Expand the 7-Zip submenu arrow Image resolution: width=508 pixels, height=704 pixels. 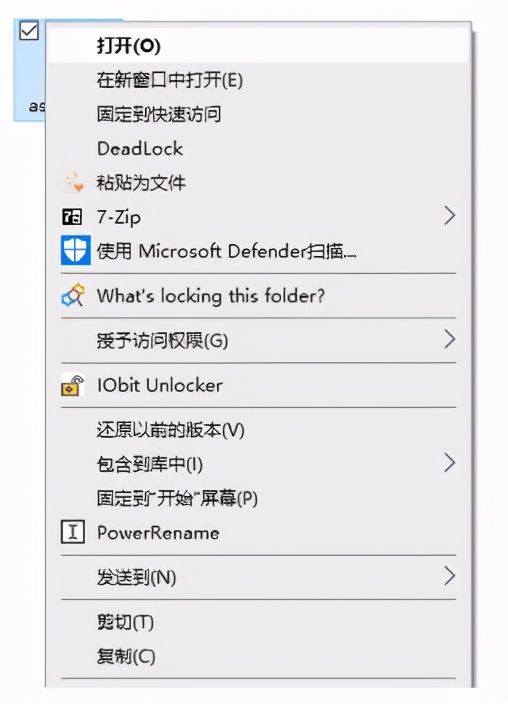tap(449, 216)
